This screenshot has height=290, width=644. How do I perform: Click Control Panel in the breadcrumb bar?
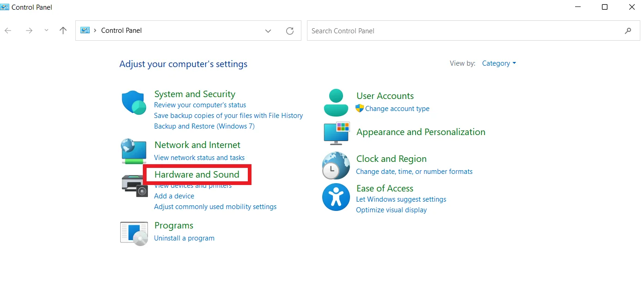tap(121, 30)
